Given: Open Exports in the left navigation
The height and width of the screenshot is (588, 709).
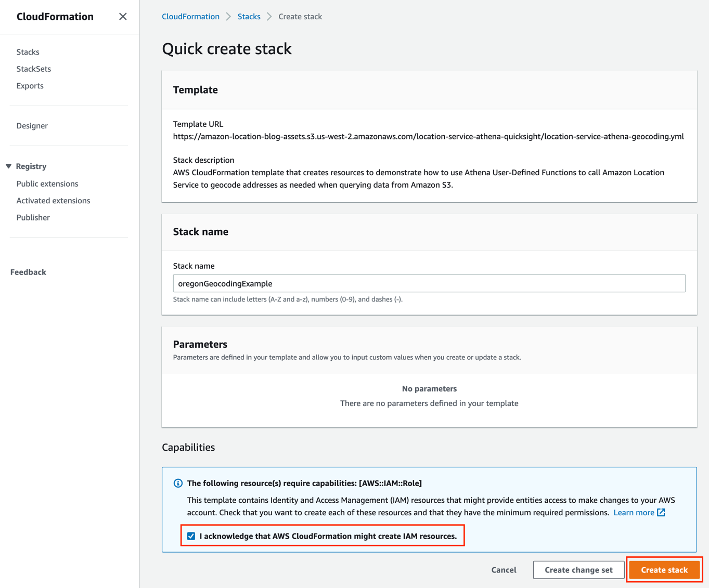Looking at the screenshot, I should [x=30, y=85].
